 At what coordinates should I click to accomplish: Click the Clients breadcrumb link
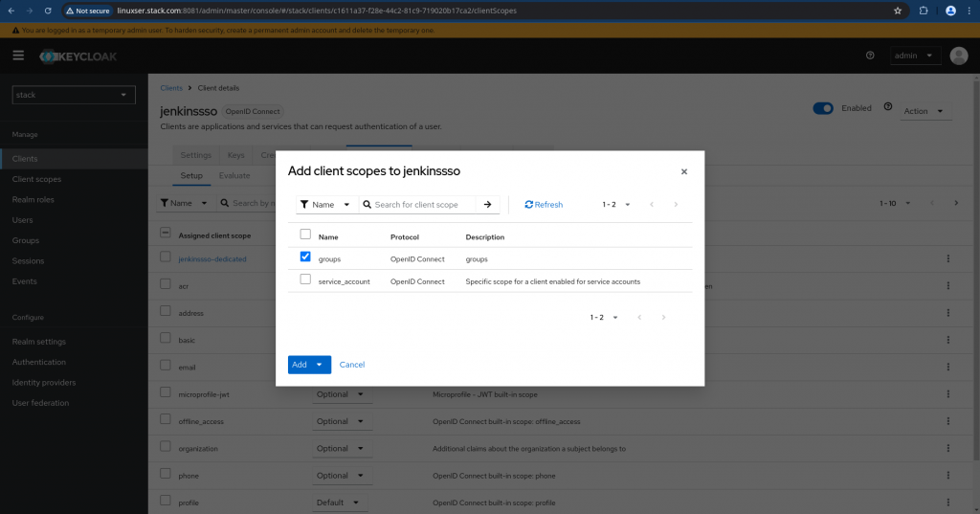pos(171,88)
